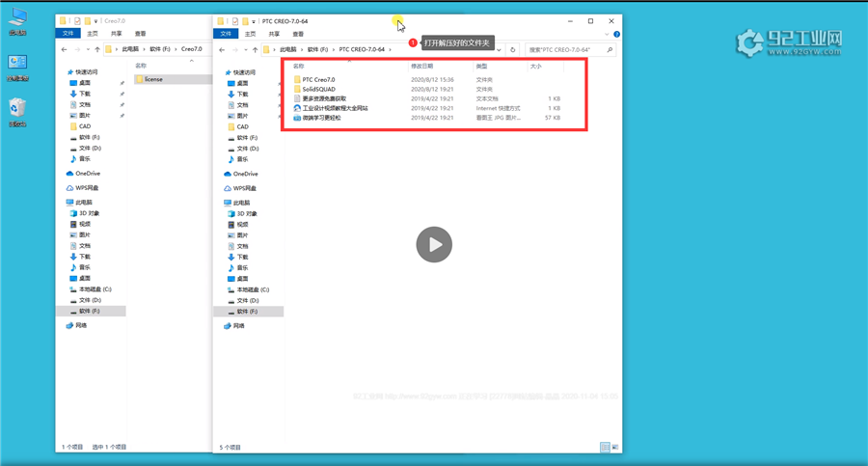
Task: Sort by 名称 column in PTC CREO-7.0-64 window
Action: point(299,67)
